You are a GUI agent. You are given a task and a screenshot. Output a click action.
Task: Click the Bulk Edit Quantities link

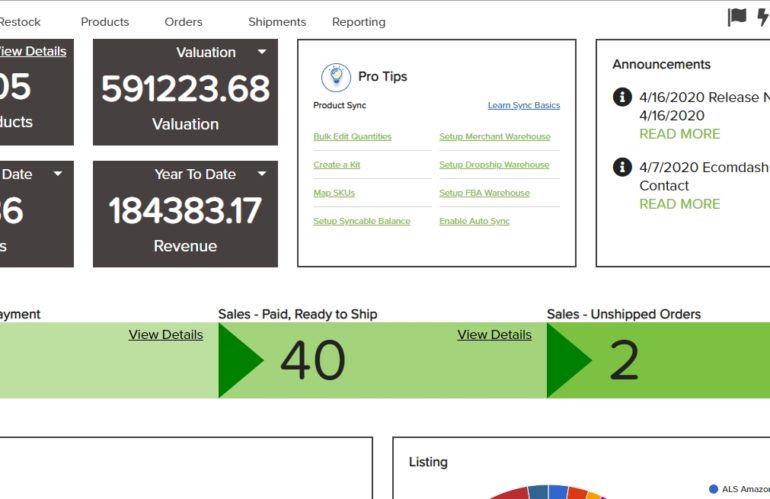(x=352, y=137)
